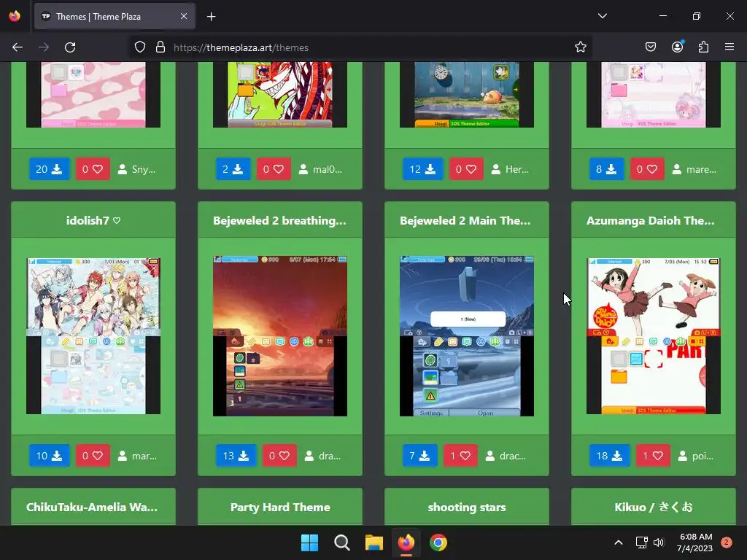
Task: Open the Windows Start menu
Action: pyautogui.click(x=309, y=542)
